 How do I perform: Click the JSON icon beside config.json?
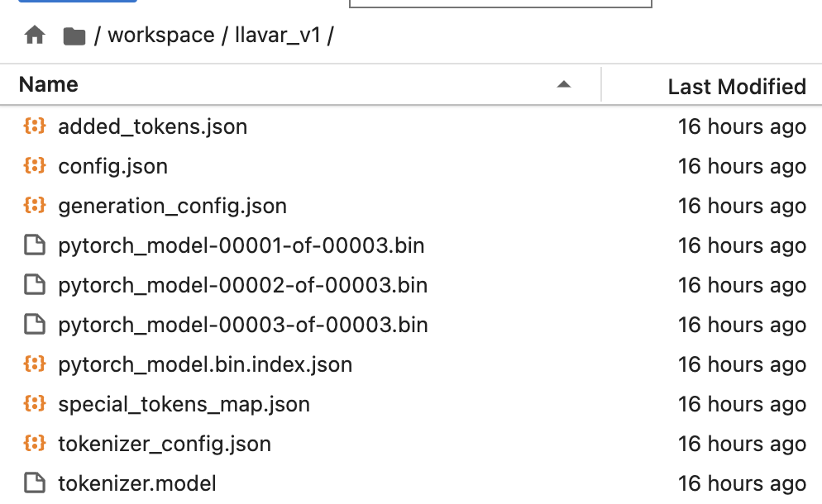[x=34, y=166]
